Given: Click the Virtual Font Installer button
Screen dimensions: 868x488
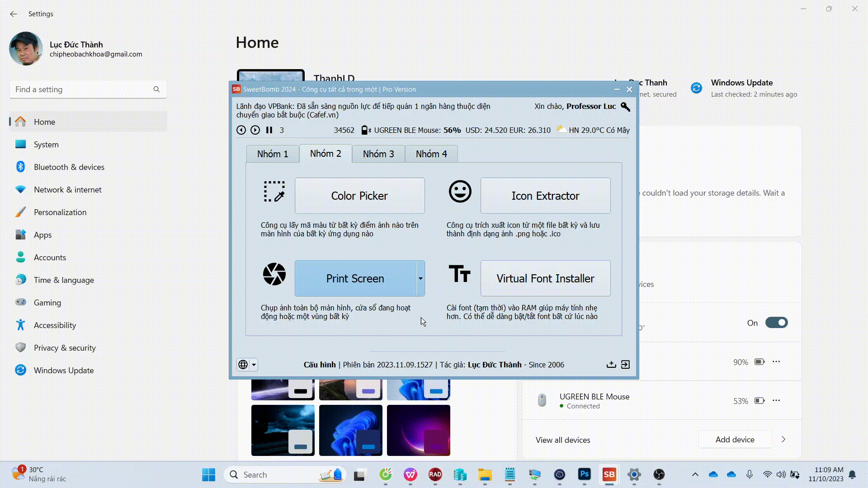Looking at the screenshot, I should (545, 278).
